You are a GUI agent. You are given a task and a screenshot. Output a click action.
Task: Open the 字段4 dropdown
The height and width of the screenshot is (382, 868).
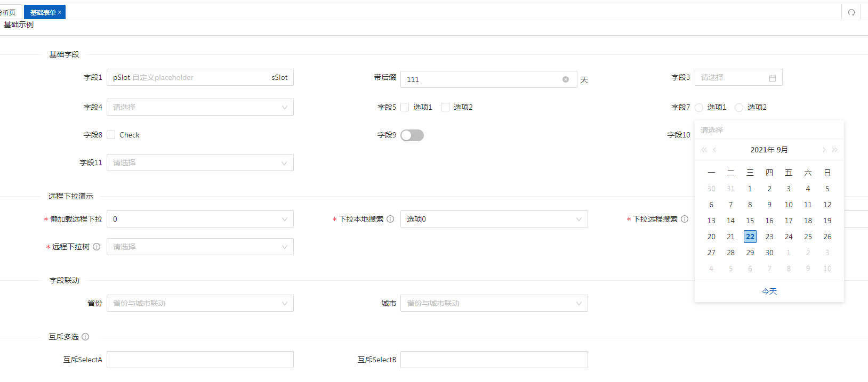200,107
